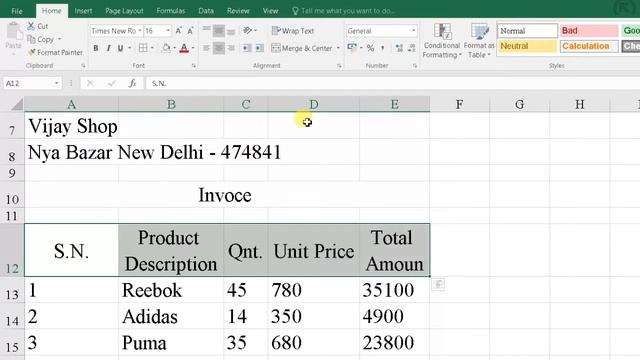Apply cell borders with the Borders icon
This screenshot has height=360, width=640.
tap(143, 48)
